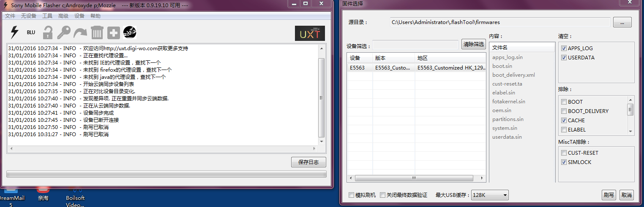Click the UXT logo image
This screenshot has width=644, height=207.
310,33
